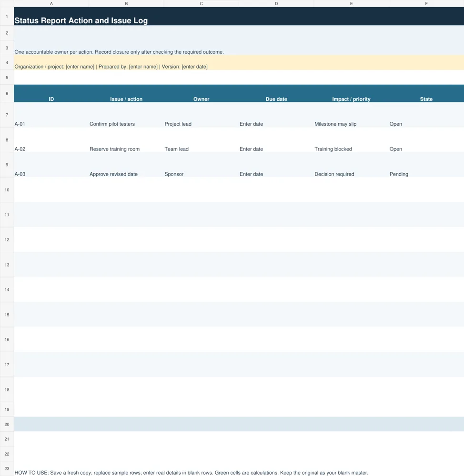Image resolution: width=464 pixels, height=476 pixels.
Task: Select column D header
Action: coord(276,4)
